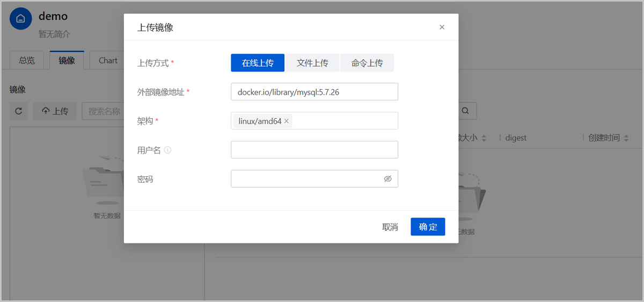Click the demo project home icon
The image size is (644, 302).
(21, 19)
